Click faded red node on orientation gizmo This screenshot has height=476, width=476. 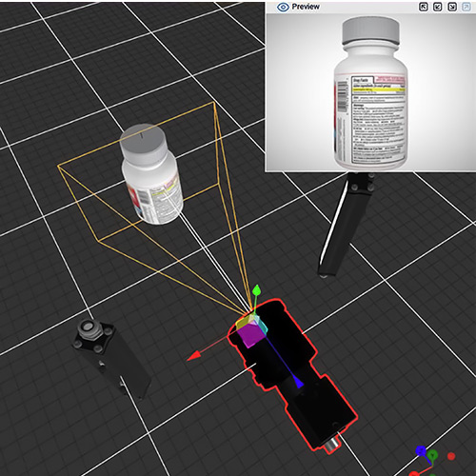click(x=451, y=456)
